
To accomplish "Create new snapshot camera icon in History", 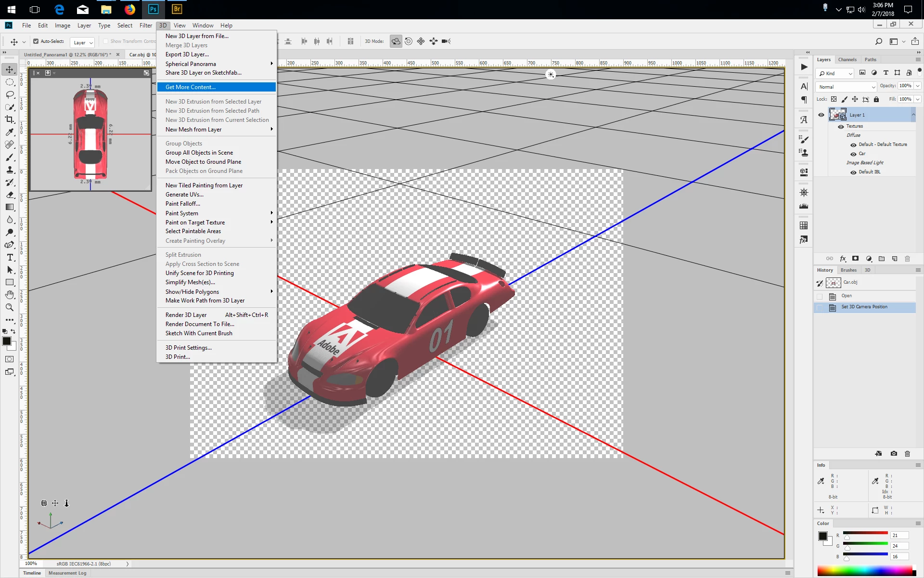I will click(894, 453).
